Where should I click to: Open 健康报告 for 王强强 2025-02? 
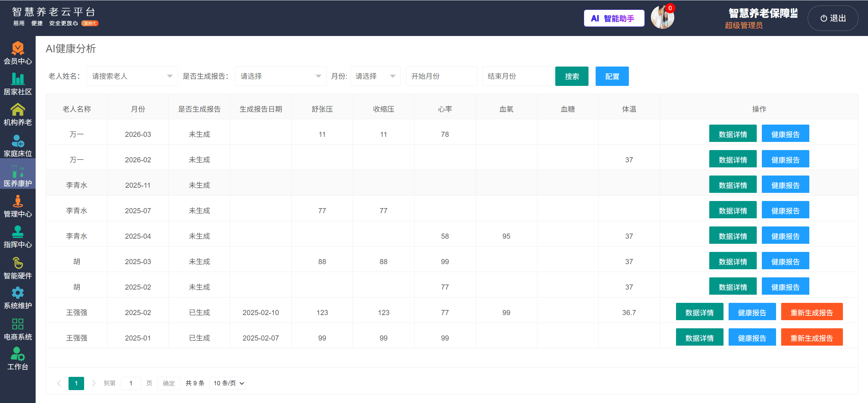click(x=752, y=312)
